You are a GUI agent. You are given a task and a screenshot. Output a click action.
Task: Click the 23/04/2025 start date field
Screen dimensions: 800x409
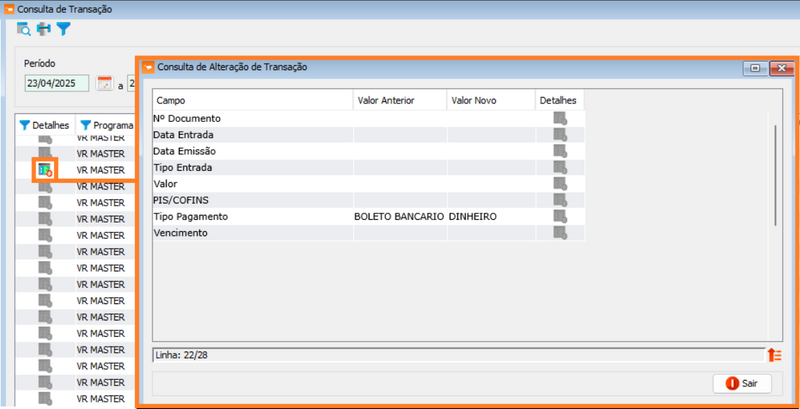(56, 84)
